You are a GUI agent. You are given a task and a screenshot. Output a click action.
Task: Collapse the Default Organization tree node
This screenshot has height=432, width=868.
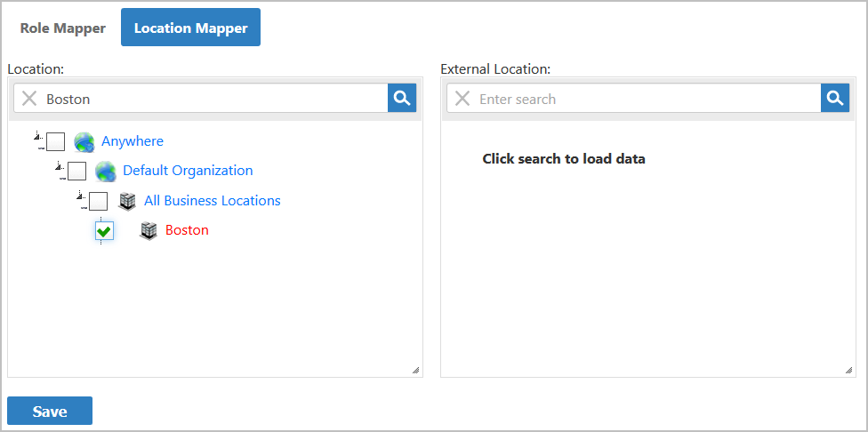(60, 166)
